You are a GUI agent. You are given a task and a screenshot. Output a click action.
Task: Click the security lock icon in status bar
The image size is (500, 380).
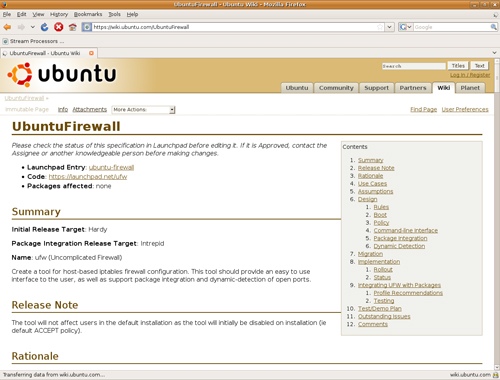pyautogui.click(x=496, y=375)
